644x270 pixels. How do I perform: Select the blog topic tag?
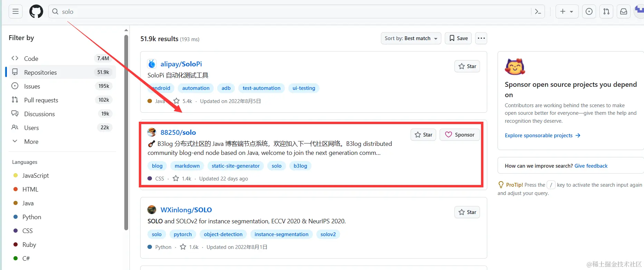point(157,166)
